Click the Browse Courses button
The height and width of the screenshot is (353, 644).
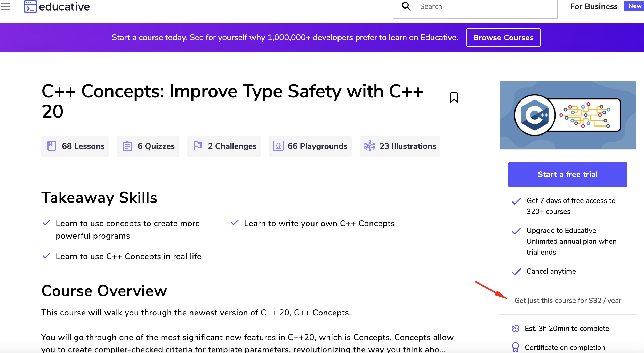click(503, 38)
